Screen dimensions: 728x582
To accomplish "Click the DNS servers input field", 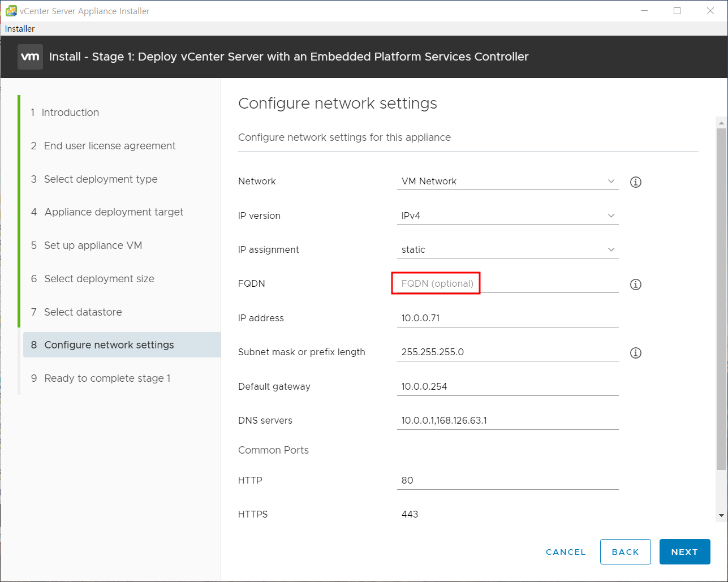I will coord(507,420).
